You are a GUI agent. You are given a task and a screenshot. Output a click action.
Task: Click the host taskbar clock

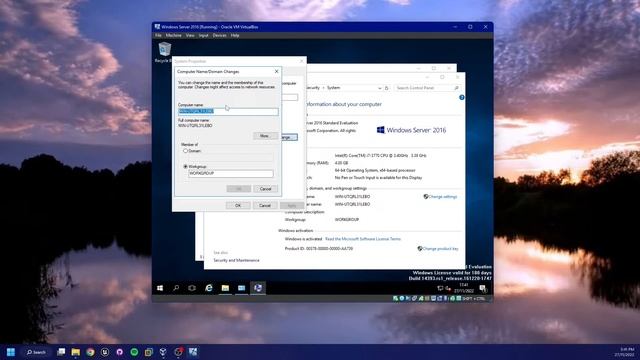pos(624,352)
